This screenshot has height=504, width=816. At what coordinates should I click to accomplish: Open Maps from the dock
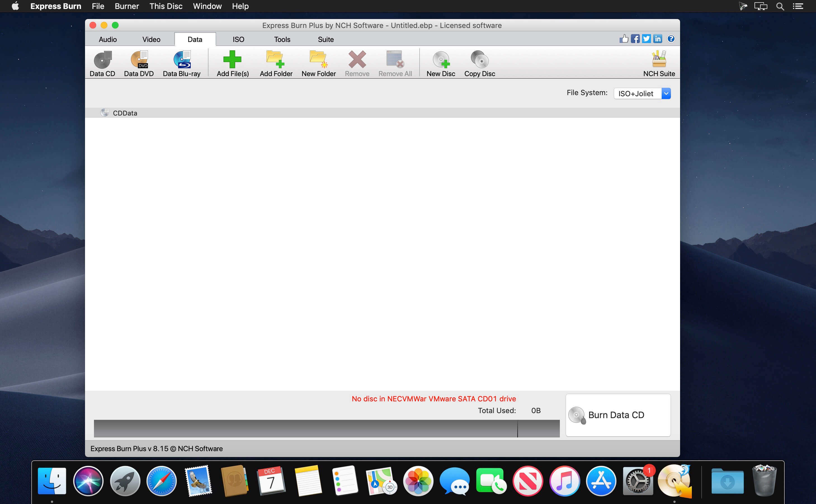tap(381, 481)
